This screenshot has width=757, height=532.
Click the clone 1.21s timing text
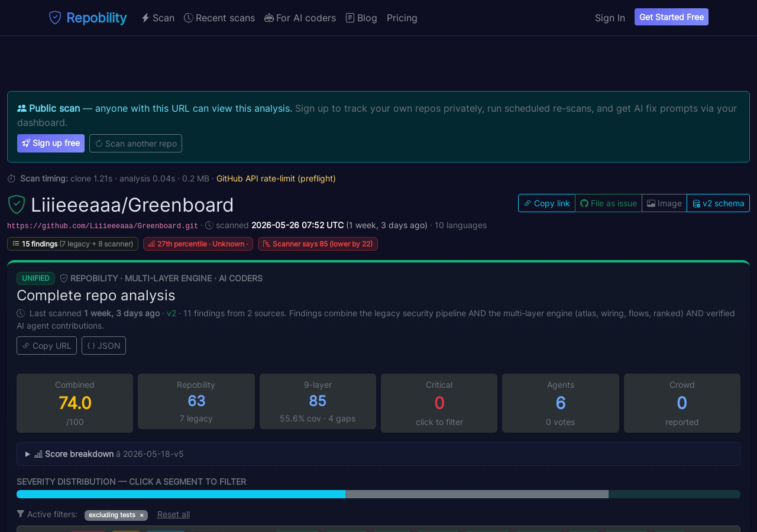pos(91,179)
